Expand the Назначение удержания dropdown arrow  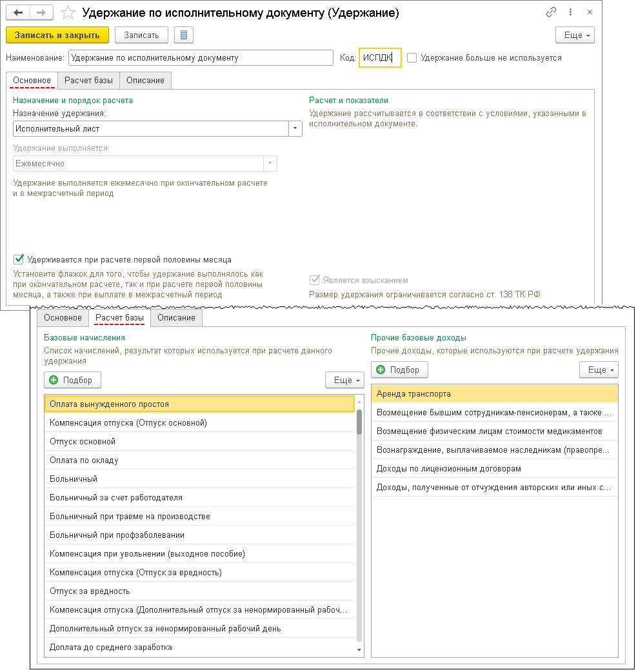point(295,128)
